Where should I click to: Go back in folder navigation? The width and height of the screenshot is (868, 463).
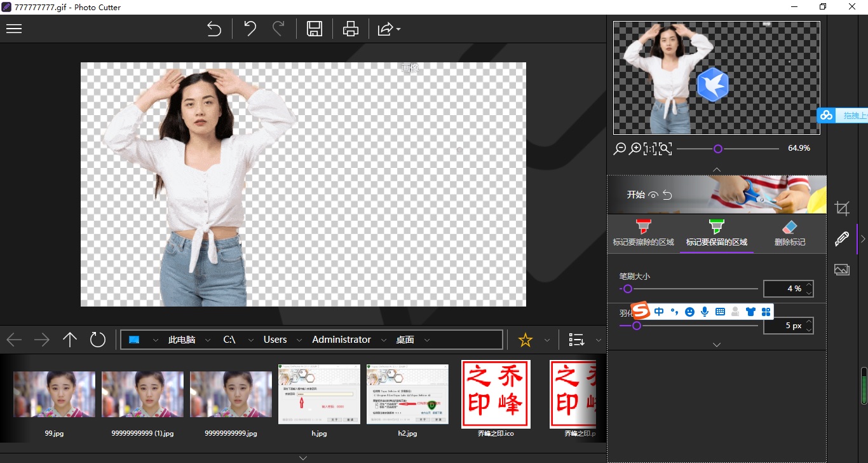pos(14,340)
